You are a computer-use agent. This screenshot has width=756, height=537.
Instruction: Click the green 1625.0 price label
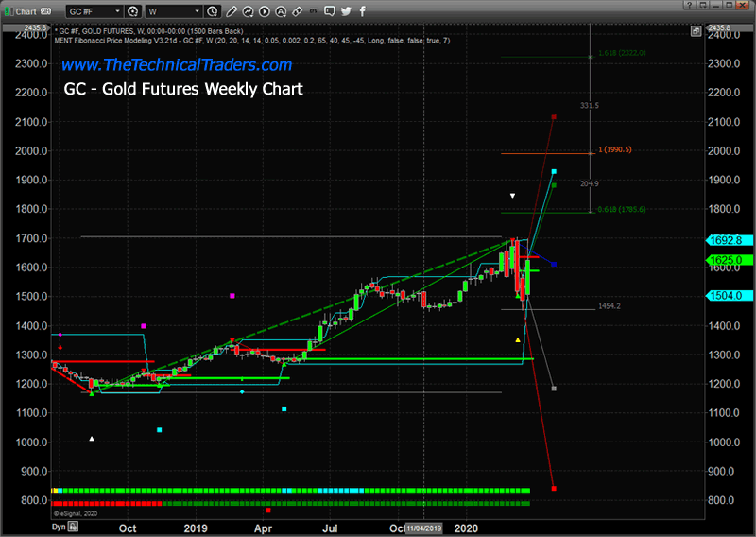(x=727, y=259)
